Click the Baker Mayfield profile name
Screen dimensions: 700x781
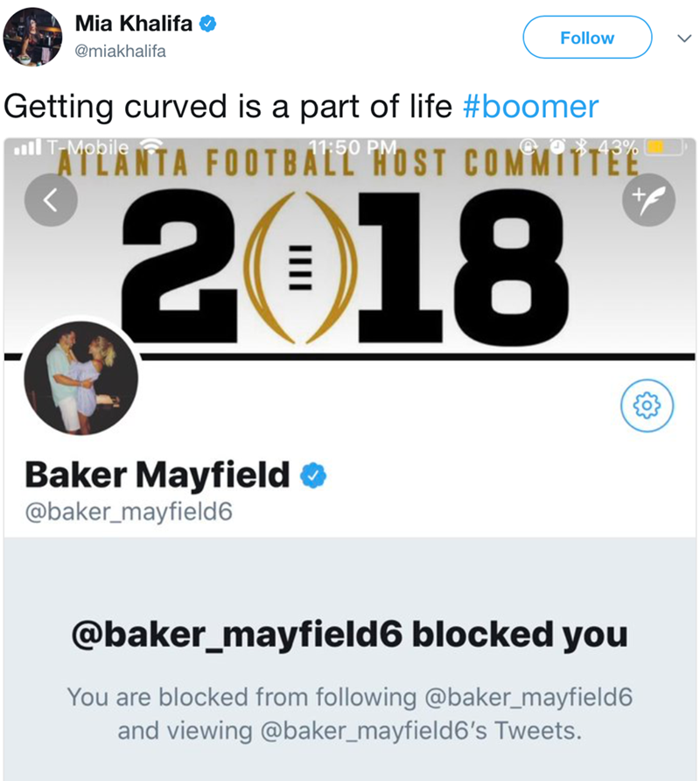(157, 475)
